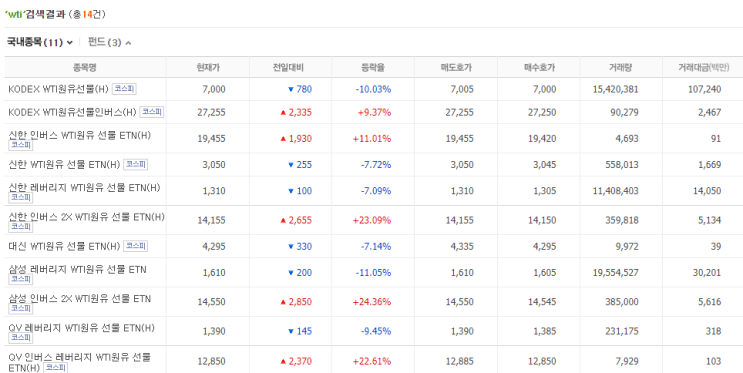
Task: Expand the 국내종목 (11) section
Action: coord(39,43)
